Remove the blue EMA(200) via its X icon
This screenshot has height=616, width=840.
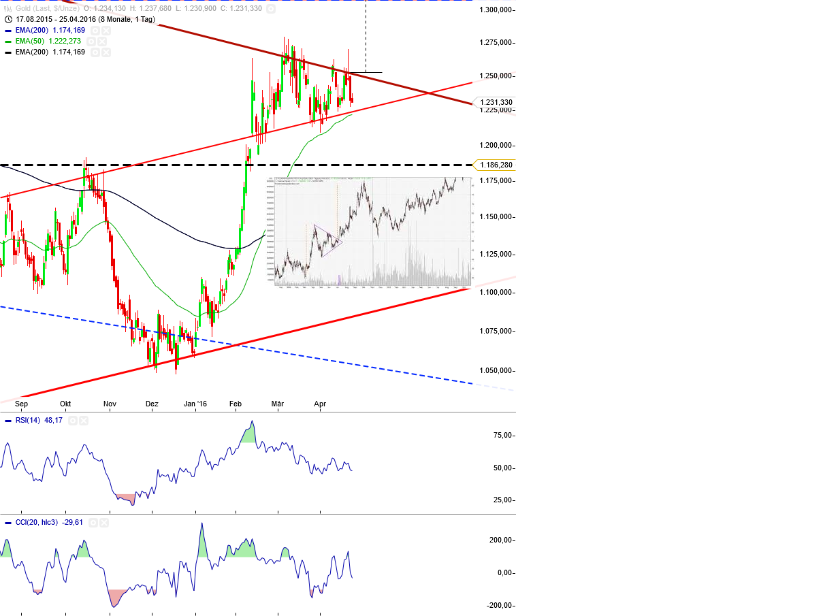tap(106, 30)
